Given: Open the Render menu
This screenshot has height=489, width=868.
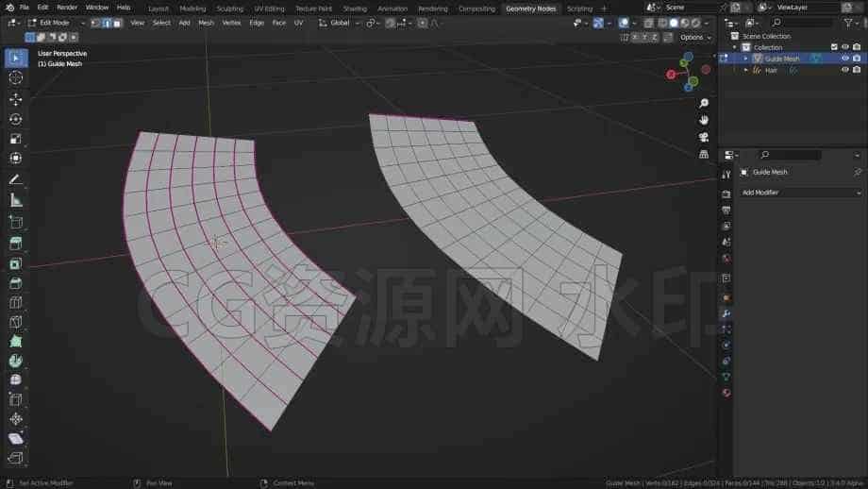Looking at the screenshot, I should [67, 8].
